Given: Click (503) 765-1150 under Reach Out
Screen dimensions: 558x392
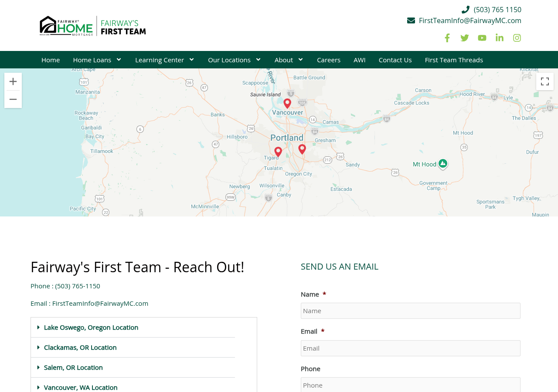Looking at the screenshot, I should click(x=78, y=286).
